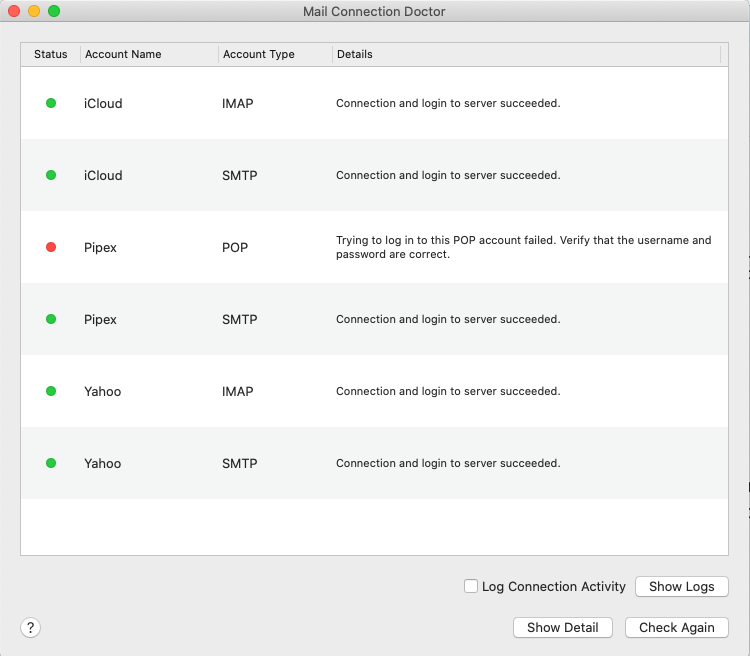
Task: Open help with the question mark button
Action: pos(31,627)
